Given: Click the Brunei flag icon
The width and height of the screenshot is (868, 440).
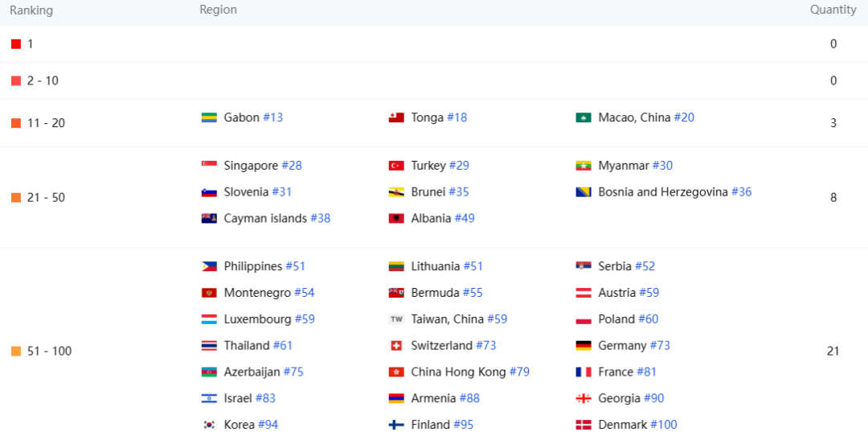Looking at the screenshot, I should pyautogui.click(x=395, y=192).
